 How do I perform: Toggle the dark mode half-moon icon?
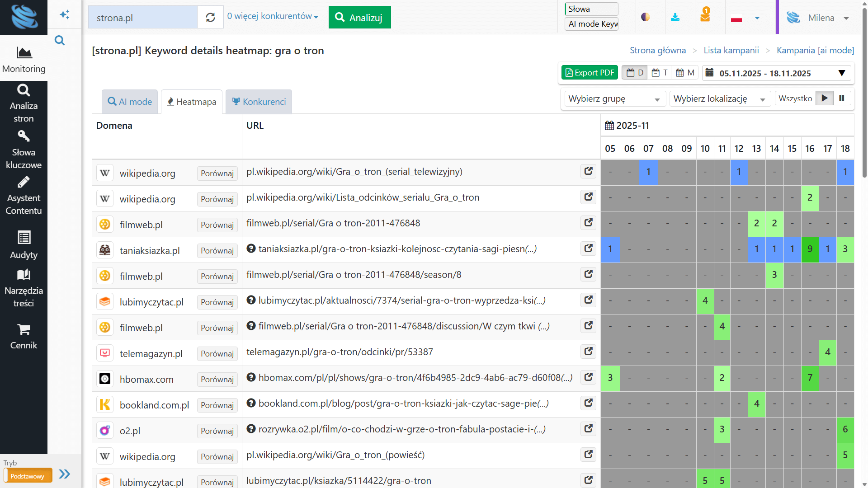click(645, 17)
